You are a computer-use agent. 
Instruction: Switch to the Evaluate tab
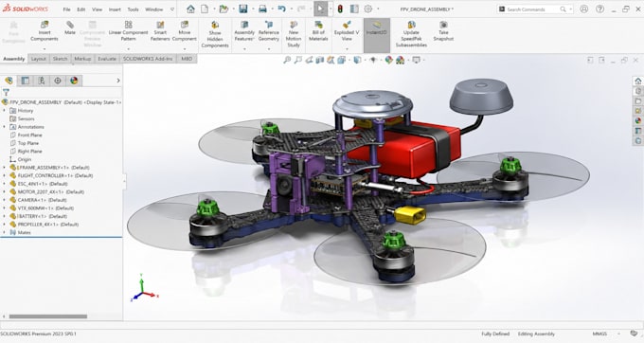tap(107, 59)
